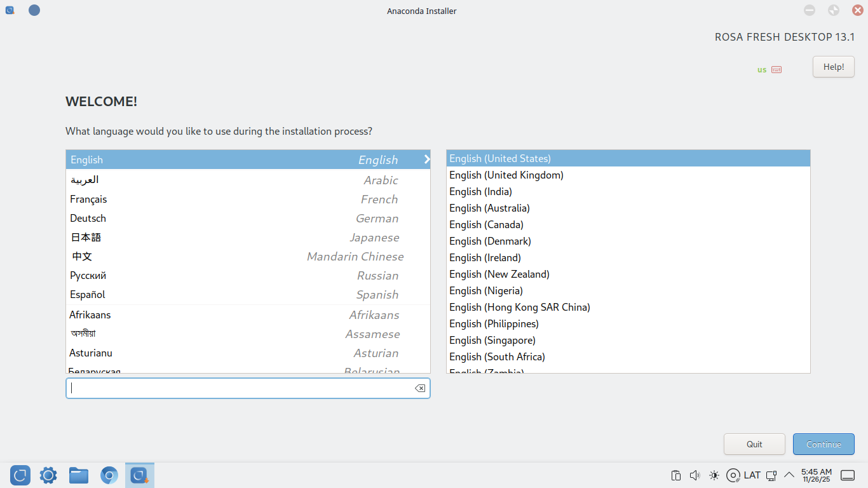Viewport: 868px width, 488px height.
Task: Open the clipboard tray icon
Action: (x=676, y=475)
